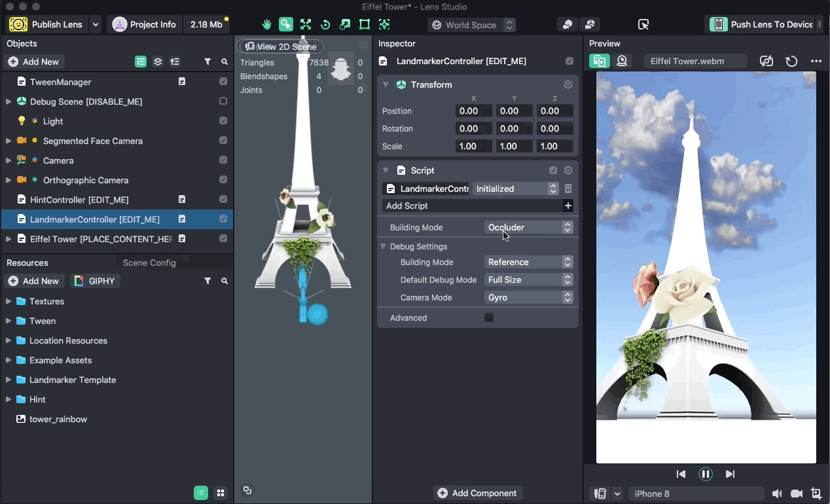Click the scale tool icon

coord(345,25)
